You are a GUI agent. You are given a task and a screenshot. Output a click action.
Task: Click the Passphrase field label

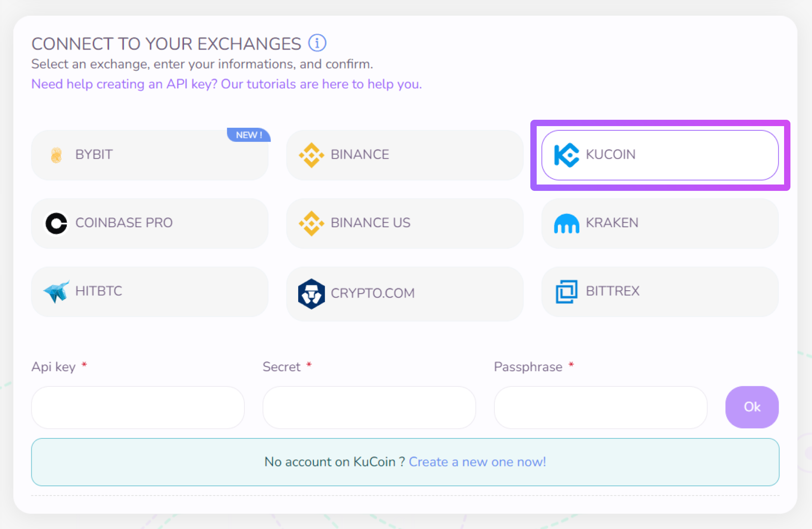pyautogui.click(x=528, y=366)
